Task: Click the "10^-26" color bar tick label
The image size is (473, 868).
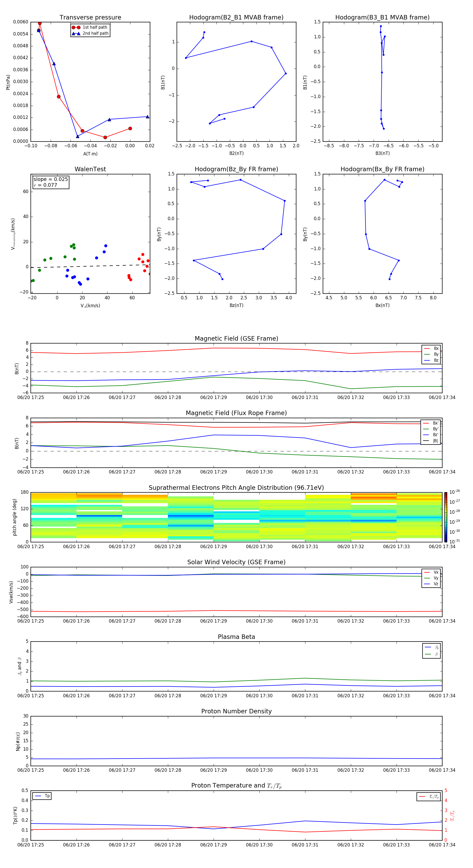Action: pos(455,492)
